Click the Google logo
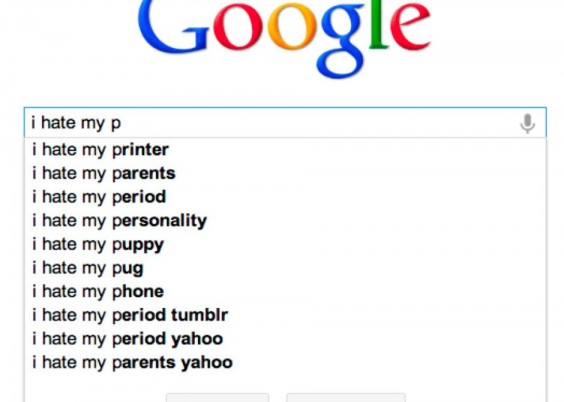Image resolution: width=564 pixels, height=402 pixels. click(x=284, y=38)
